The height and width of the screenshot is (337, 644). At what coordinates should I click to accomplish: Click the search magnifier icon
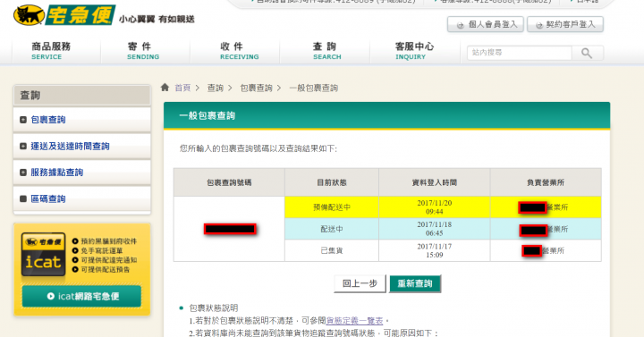[587, 53]
